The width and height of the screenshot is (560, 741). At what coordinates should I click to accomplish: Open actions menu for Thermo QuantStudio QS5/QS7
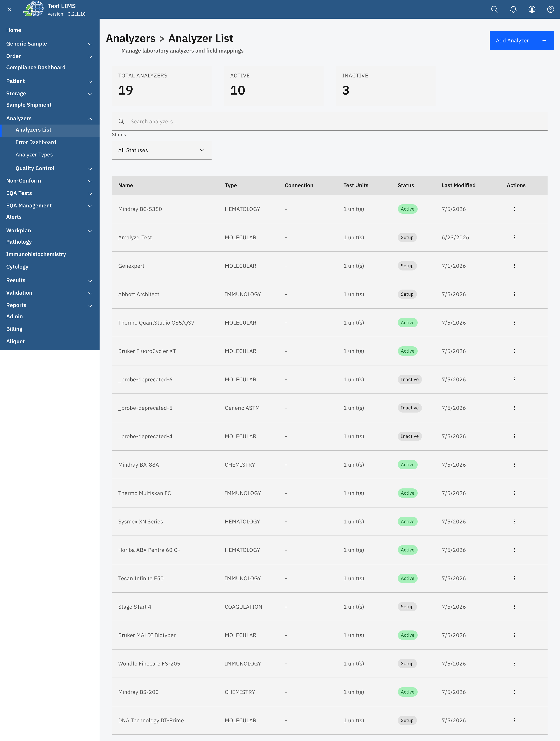pyautogui.click(x=514, y=323)
